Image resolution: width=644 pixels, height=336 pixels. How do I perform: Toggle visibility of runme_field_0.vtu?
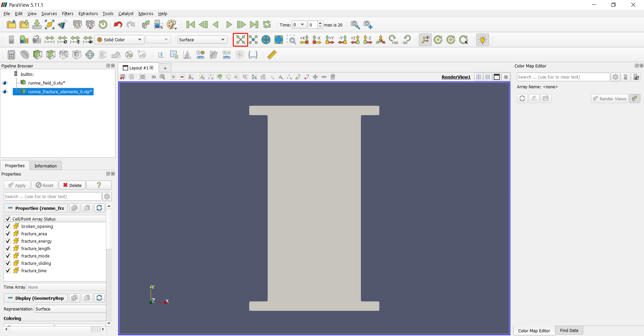[5, 83]
